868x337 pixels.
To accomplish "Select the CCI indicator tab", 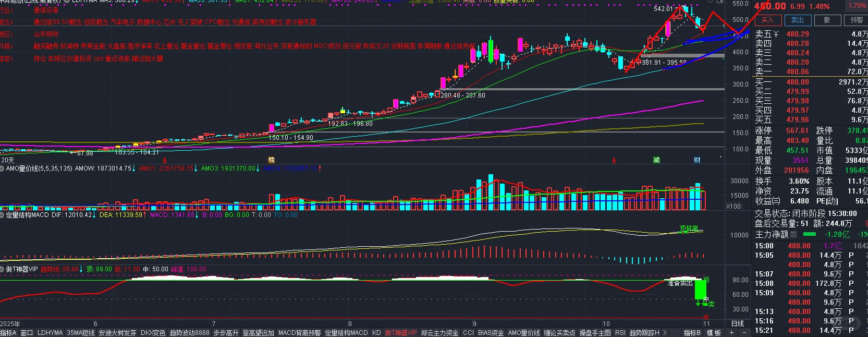I will pos(468,333).
